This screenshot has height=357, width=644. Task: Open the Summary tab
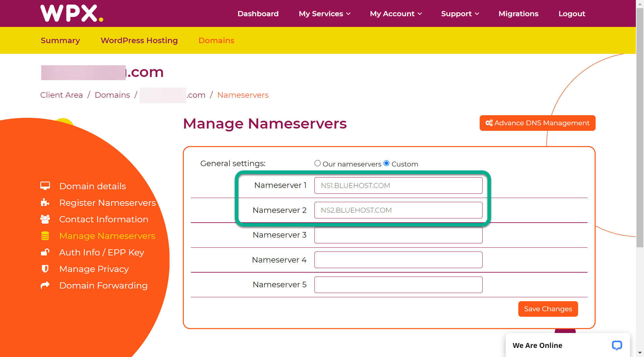coord(60,40)
